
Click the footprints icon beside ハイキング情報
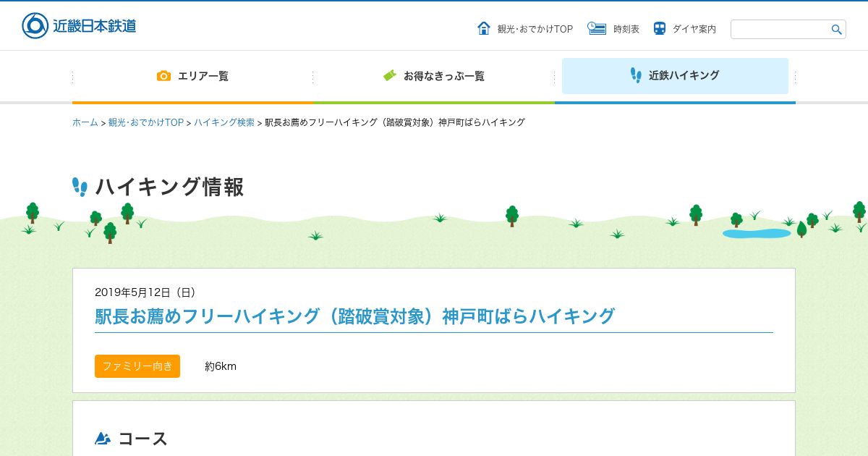pos(80,187)
